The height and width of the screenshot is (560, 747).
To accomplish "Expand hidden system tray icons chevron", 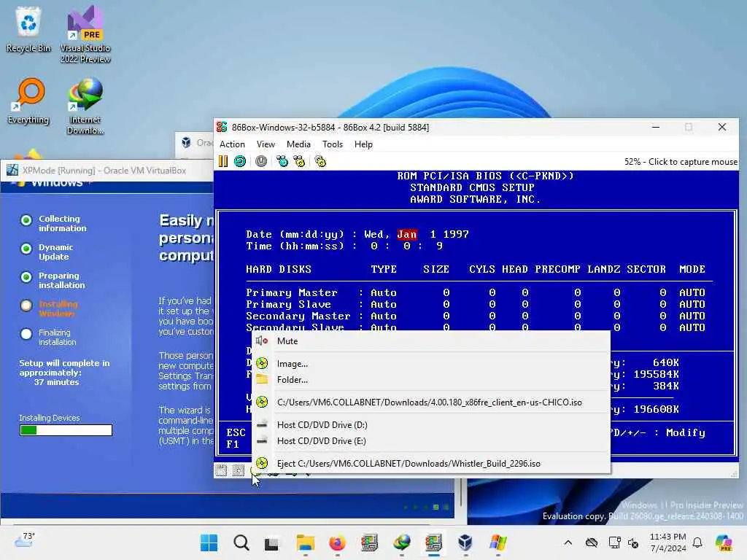I will pos(568,542).
